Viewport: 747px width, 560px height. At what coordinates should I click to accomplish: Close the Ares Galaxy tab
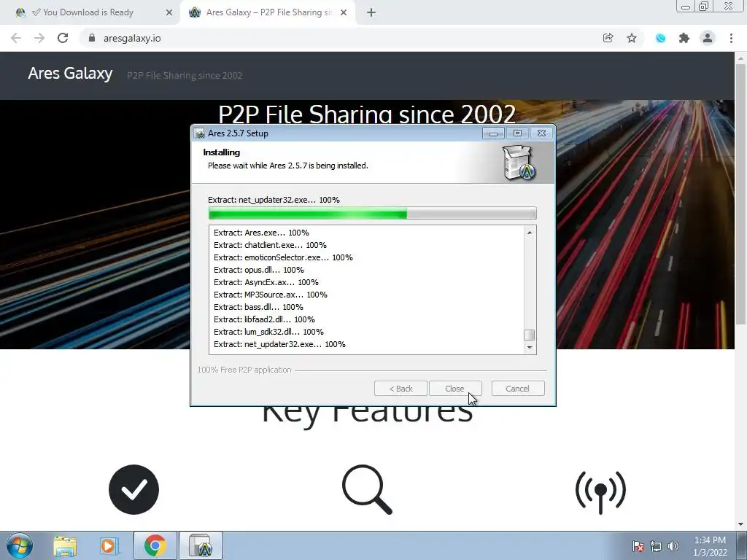pos(344,12)
